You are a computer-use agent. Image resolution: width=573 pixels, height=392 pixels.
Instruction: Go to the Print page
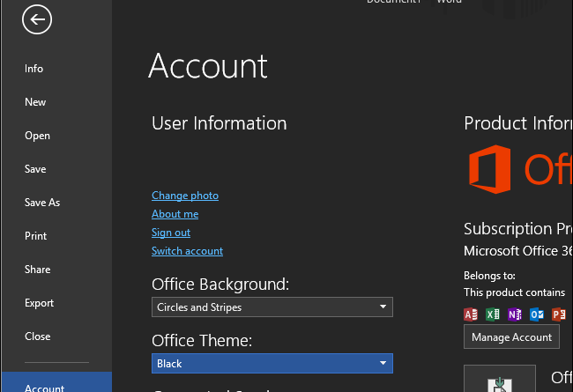[35, 236]
